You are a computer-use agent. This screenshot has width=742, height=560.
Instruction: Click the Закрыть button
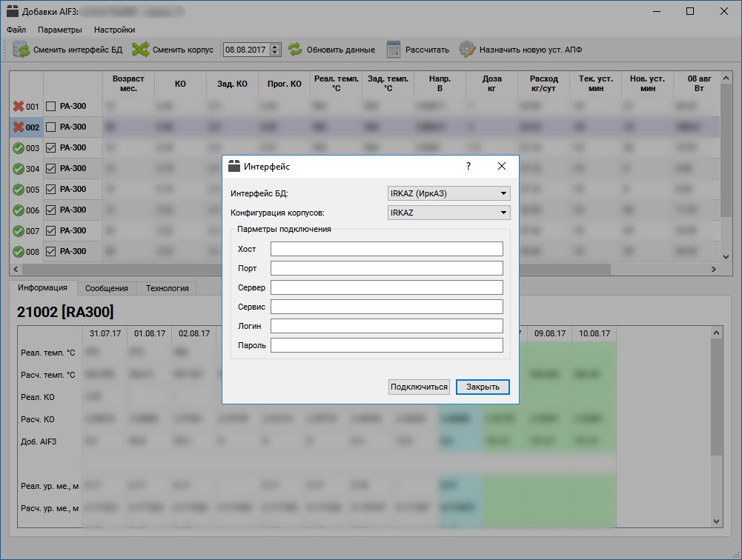click(x=483, y=387)
